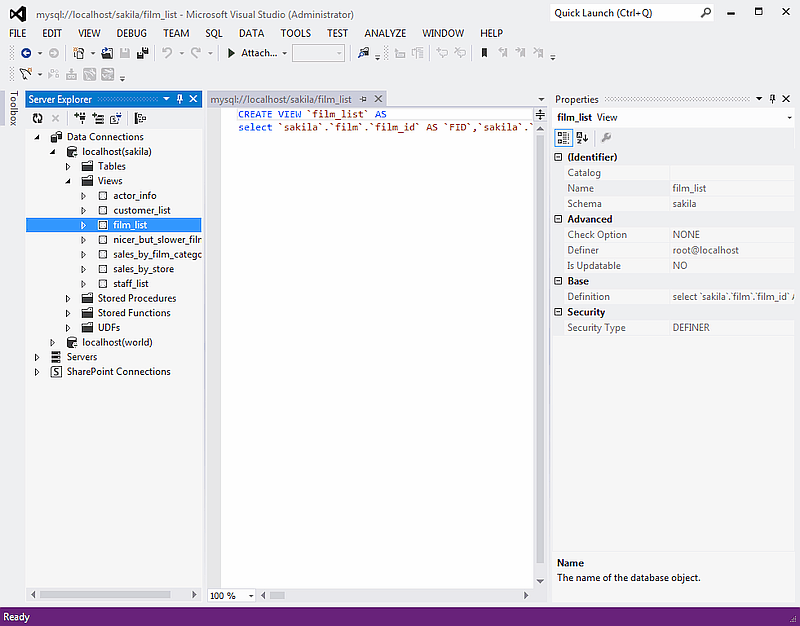Select the sales_by_store view
Viewport: 800px width, 626px height.
point(143,269)
